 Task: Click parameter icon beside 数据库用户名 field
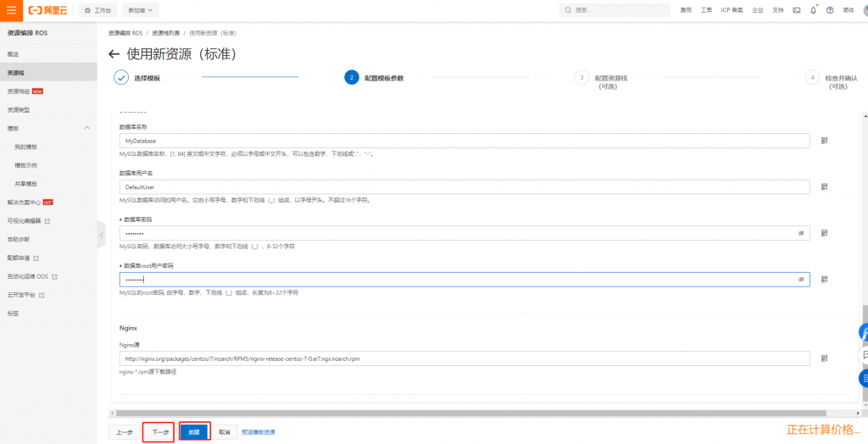(x=824, y=186)
